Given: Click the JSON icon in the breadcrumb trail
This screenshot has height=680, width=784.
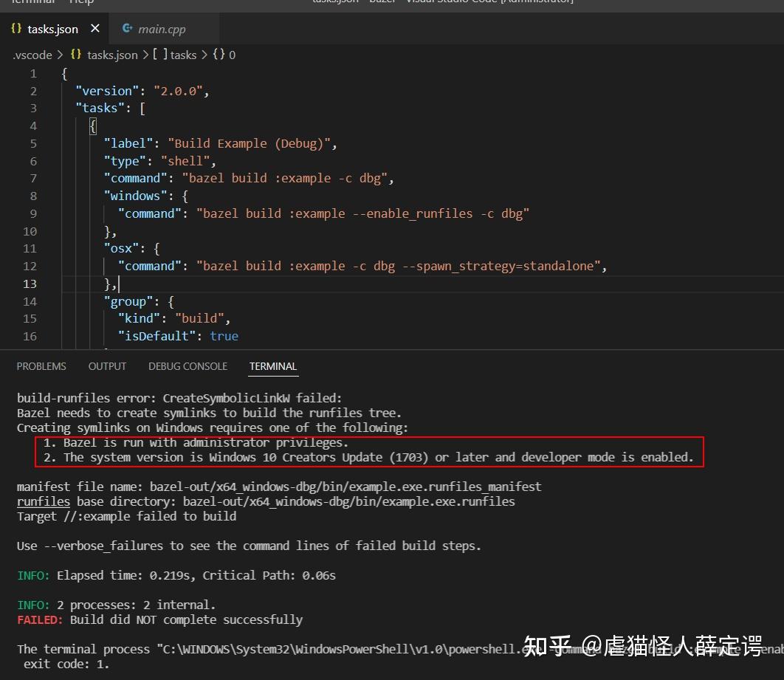Looking at the screenshot, I should (x=75, y=55).
